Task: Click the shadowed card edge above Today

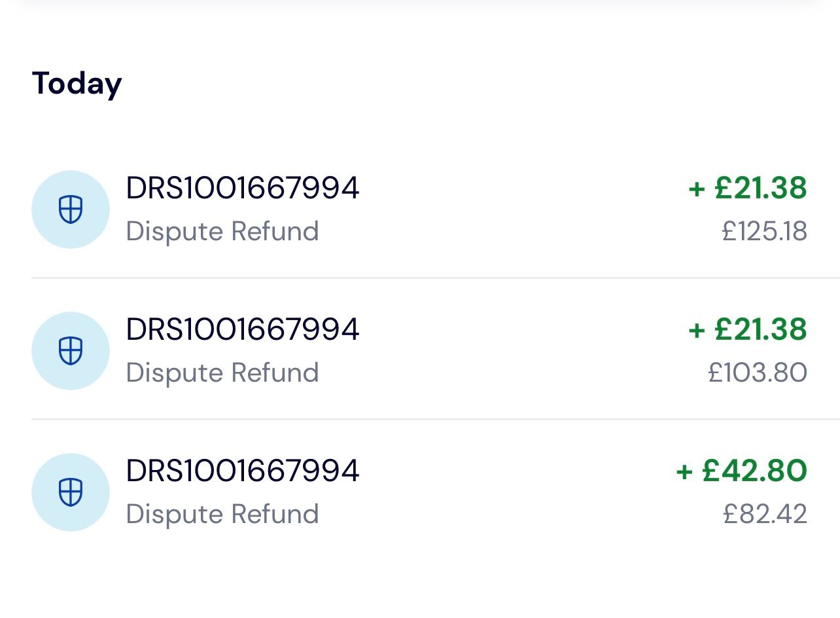Action: 420,5
